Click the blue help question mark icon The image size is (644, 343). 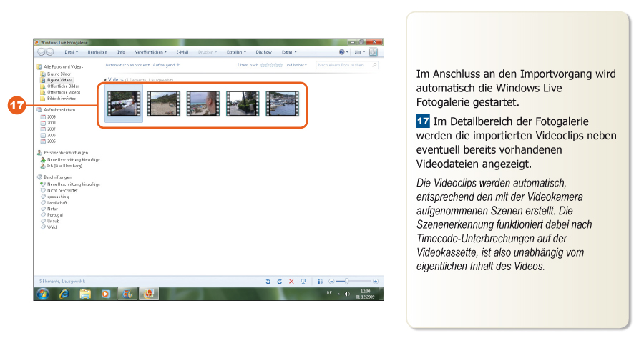tap(343, 52)
